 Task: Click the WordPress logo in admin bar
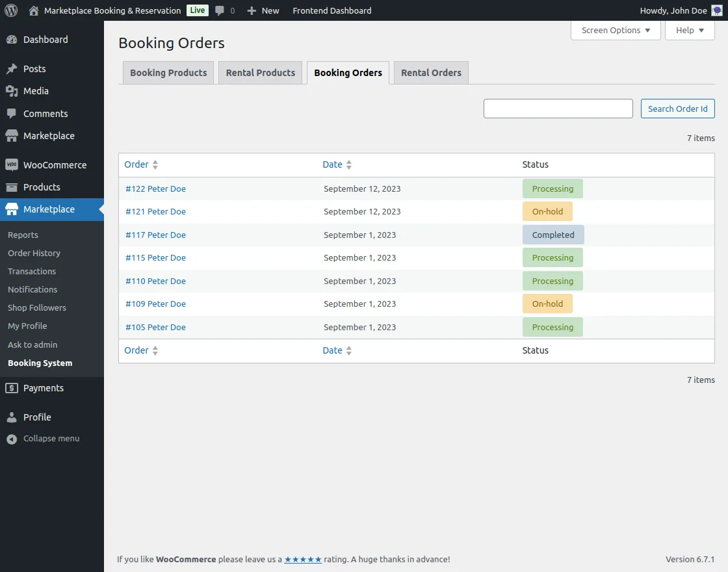pyautogui.click(x=10, y=10)
